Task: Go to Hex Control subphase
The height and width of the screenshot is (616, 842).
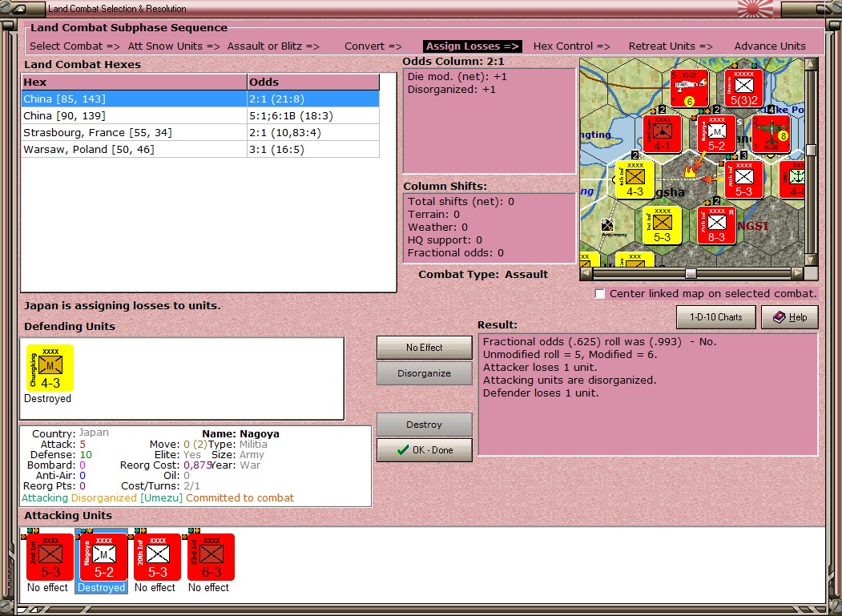Action: pyautogui.click(x=571, y=46)
